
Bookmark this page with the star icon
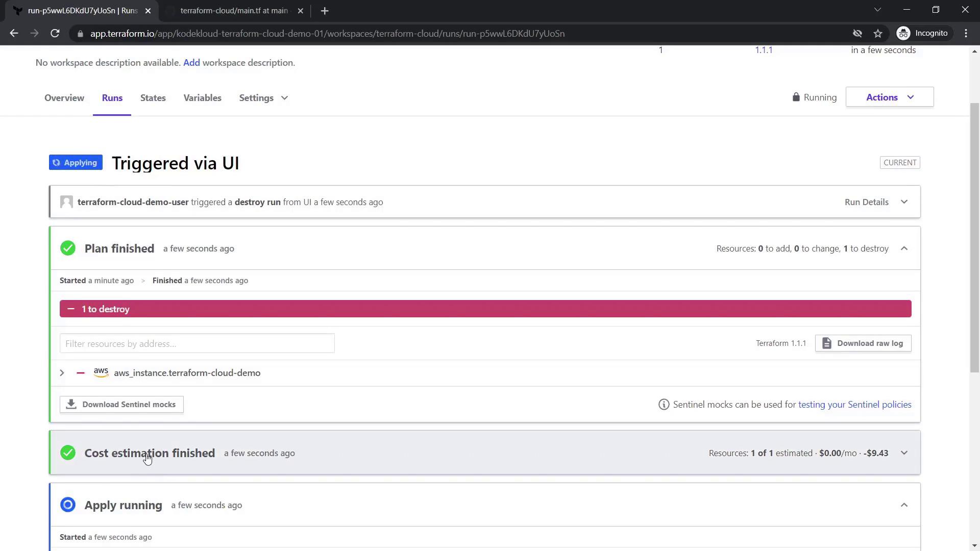click(x=878, y=34)
